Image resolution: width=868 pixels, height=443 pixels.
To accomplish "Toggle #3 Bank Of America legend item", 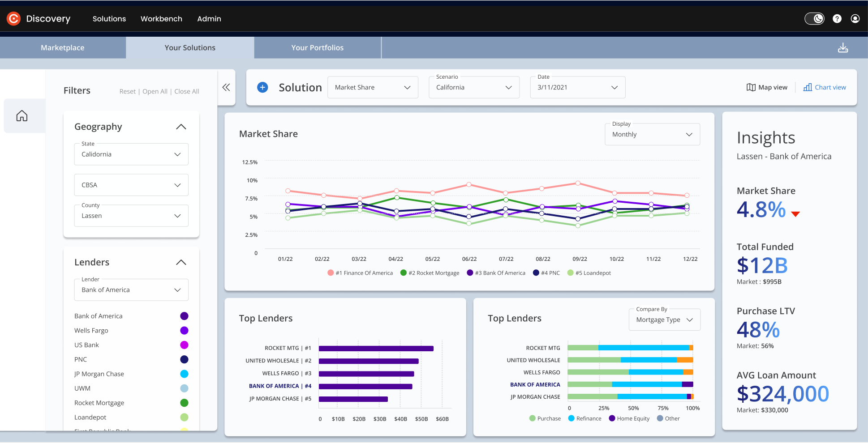I will point(496,273).
